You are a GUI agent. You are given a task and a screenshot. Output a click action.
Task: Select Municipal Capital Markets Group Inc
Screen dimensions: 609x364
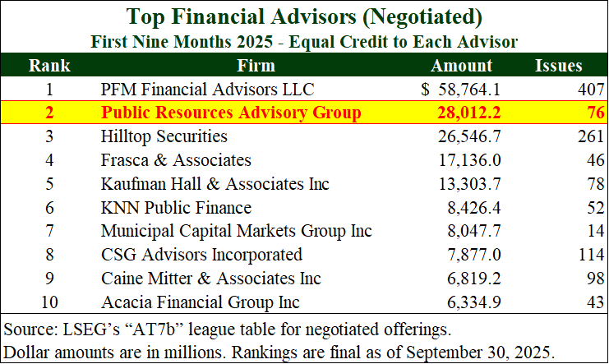click(x=236, y=231)
